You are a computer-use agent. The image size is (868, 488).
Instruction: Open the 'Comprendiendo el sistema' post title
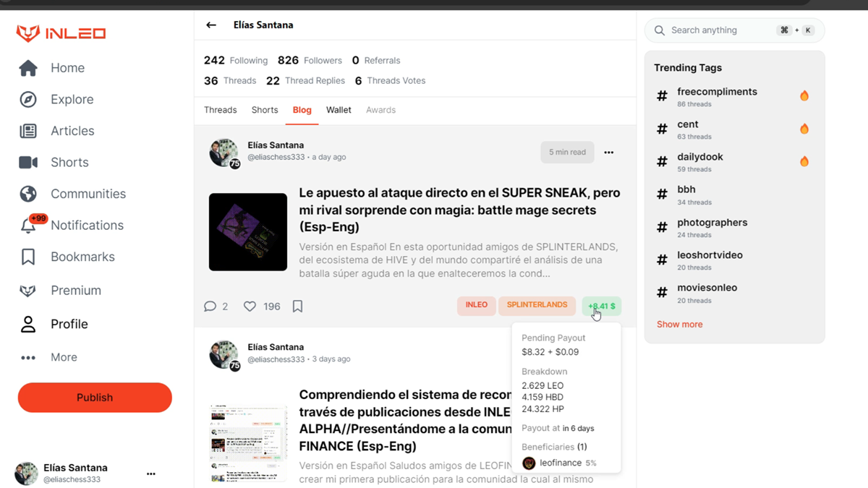[405, 421]
